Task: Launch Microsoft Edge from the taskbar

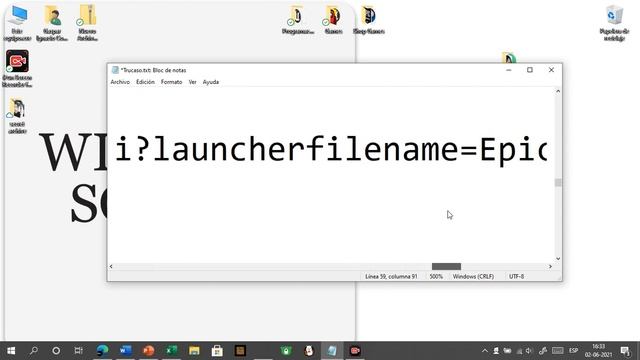Action: pyautogui.click(x=102, y=351)
